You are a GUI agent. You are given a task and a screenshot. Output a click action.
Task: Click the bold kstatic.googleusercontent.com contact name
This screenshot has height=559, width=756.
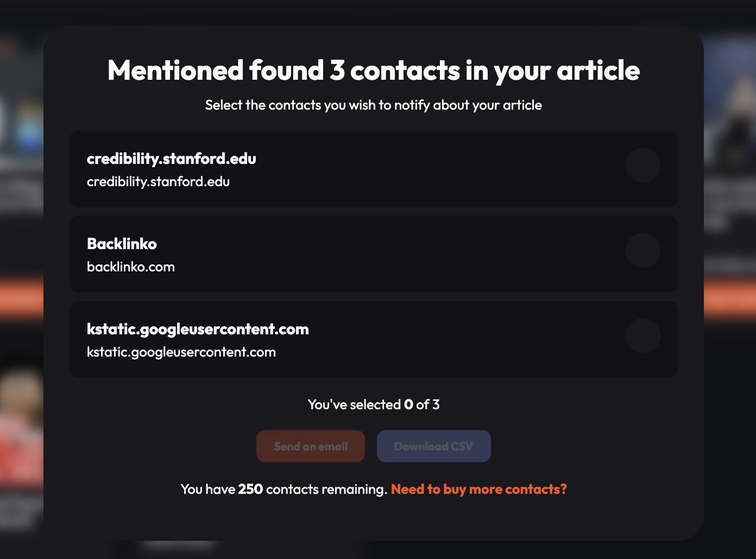click(x=198, y=329)
